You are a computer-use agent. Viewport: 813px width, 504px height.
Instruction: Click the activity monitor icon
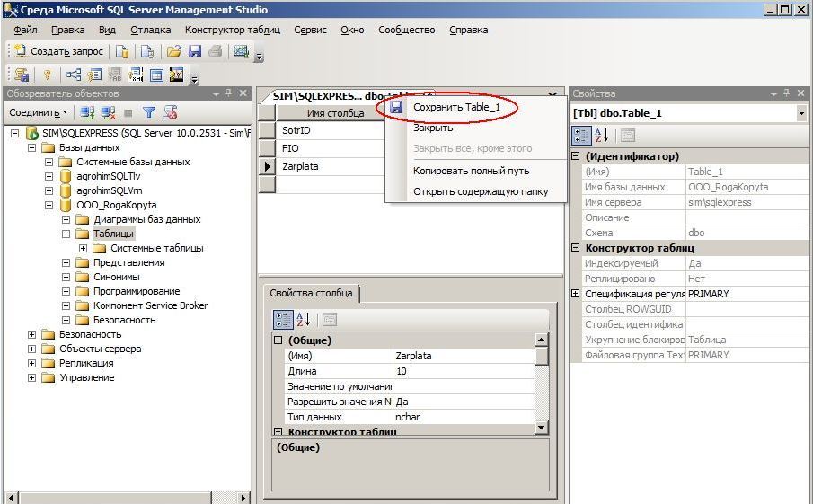[x=241, y=51]
